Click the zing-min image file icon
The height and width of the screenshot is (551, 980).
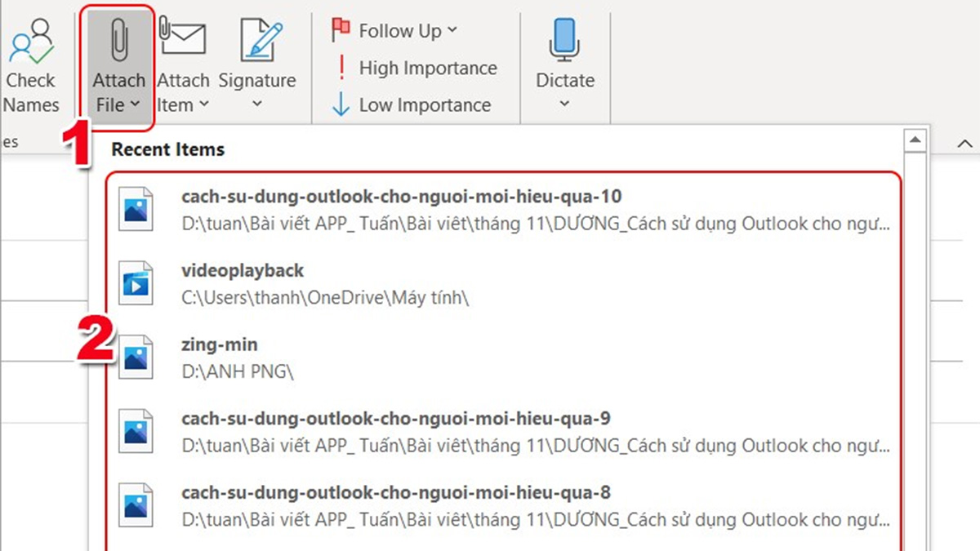[x=136, y=357]
